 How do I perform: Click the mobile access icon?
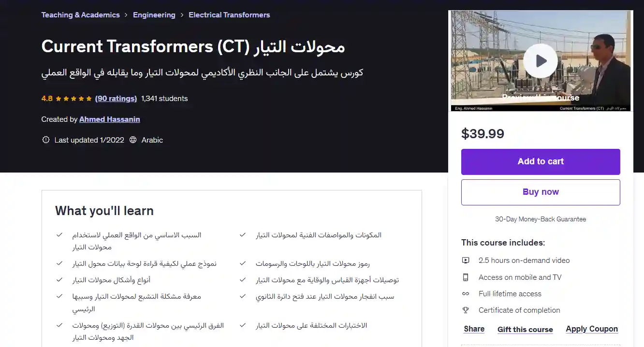pos(466,277)
